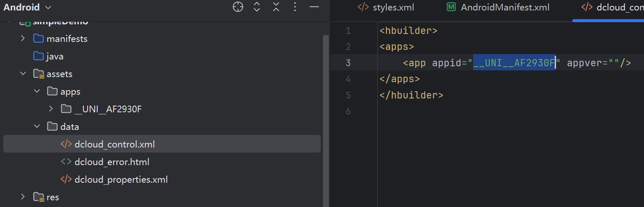Click the assets resource folder icon
The height and width of the screenshot is (207, 644).
[39, 74]
